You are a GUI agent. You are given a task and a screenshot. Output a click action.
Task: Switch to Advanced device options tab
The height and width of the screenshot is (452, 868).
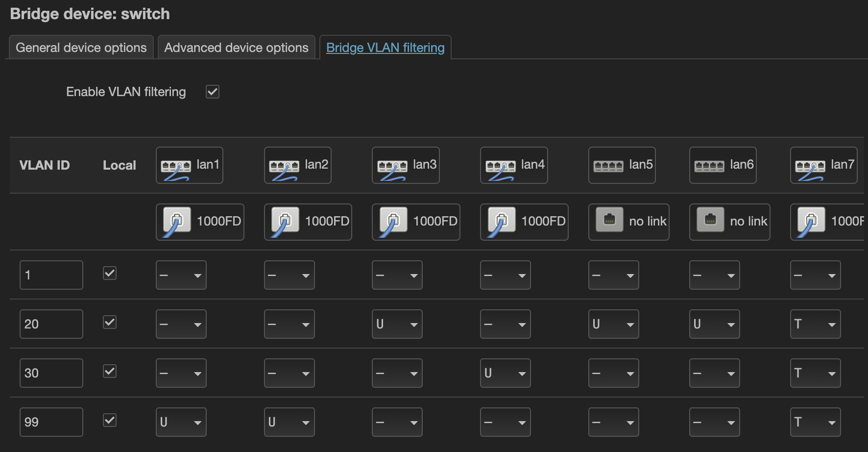pos(236,48)
